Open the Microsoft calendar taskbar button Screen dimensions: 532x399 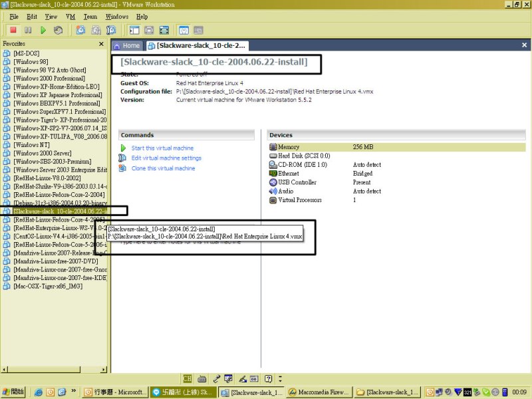click(x=115, y=392)
